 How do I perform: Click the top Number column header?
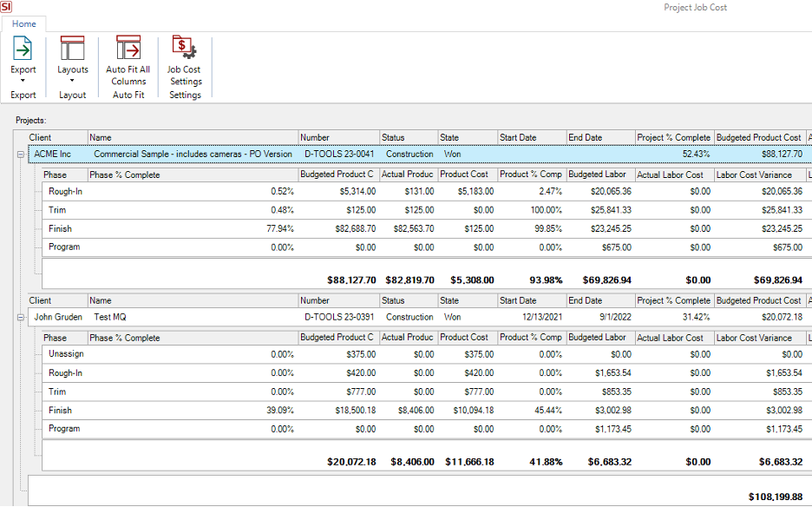339,137
